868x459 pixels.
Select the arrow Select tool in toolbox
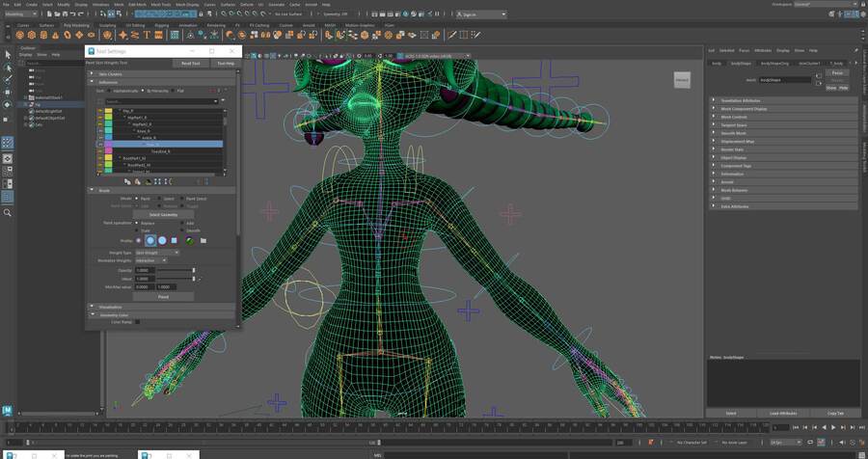coord(8,54)
